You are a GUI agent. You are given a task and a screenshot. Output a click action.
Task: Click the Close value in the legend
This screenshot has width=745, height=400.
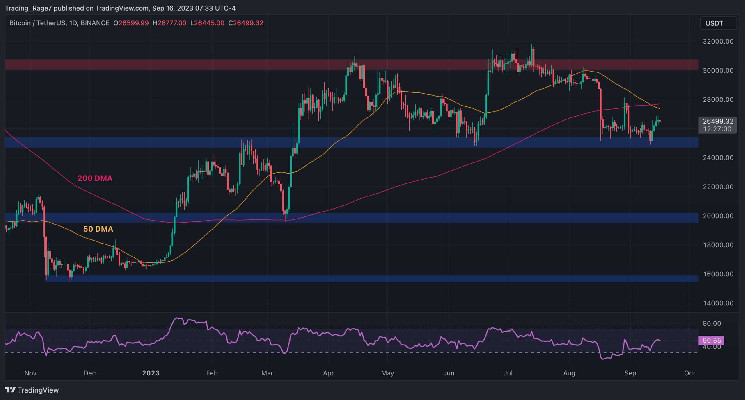point(246,23)
